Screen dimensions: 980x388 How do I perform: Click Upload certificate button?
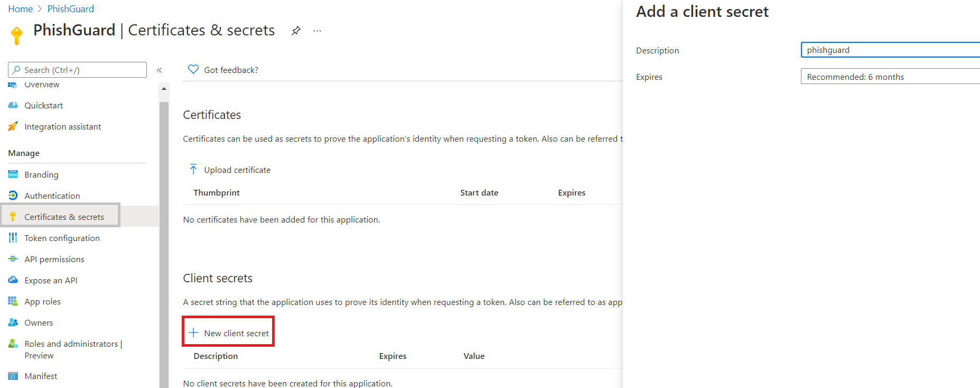230,170
